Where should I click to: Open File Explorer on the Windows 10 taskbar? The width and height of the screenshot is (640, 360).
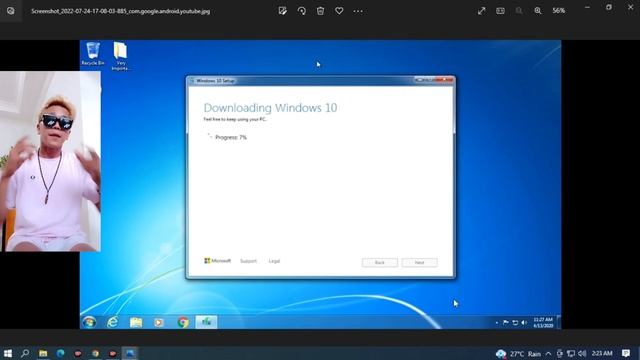tap(43, 353)
